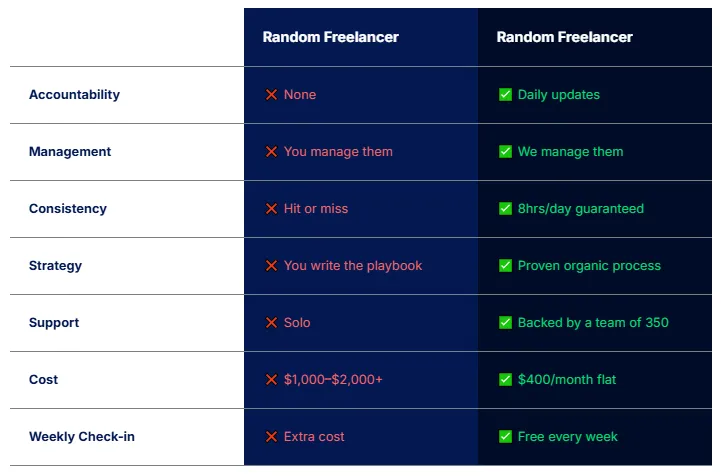Click the right Random Freelancer column header
Image resolution: width=721 pixels, height=476 pixels.
pyautogui.click(x=565, y=37)
